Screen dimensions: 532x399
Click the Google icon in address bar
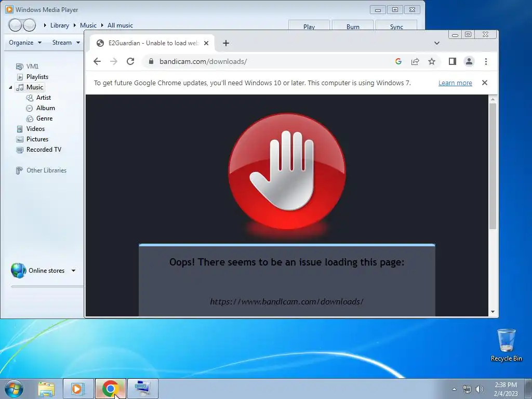[x=398, y=61]
